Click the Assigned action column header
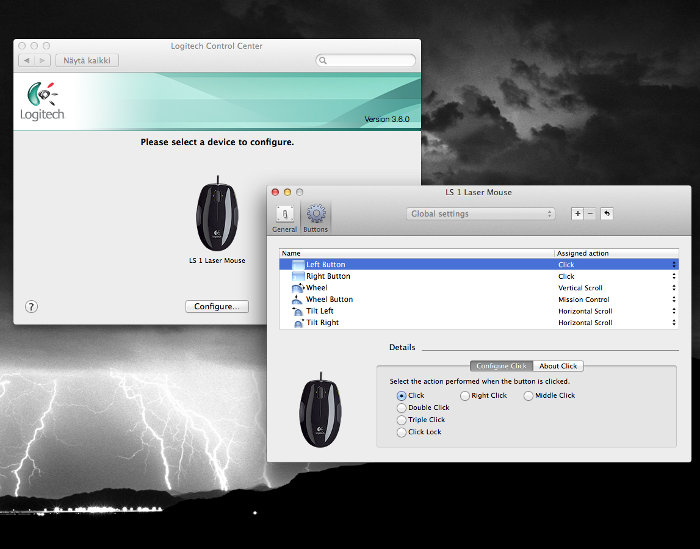This screenshot has height=549, width=700. click(617, 253)
